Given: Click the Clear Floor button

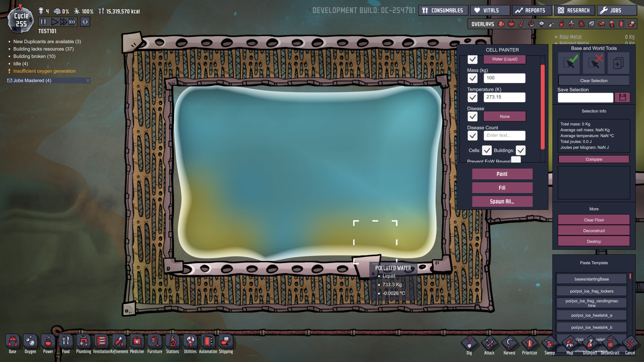Looking at the screenshot, I should coord(594,220).
